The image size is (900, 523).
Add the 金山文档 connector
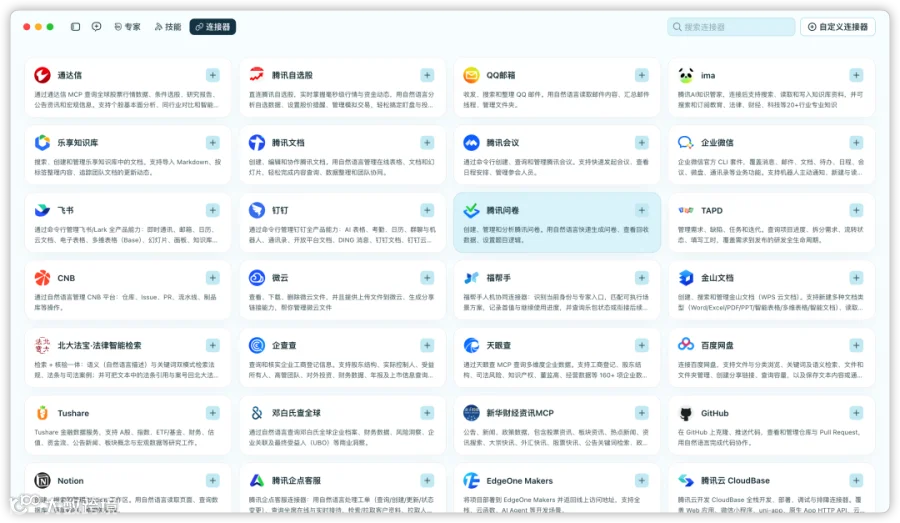[x=856, y=278]
